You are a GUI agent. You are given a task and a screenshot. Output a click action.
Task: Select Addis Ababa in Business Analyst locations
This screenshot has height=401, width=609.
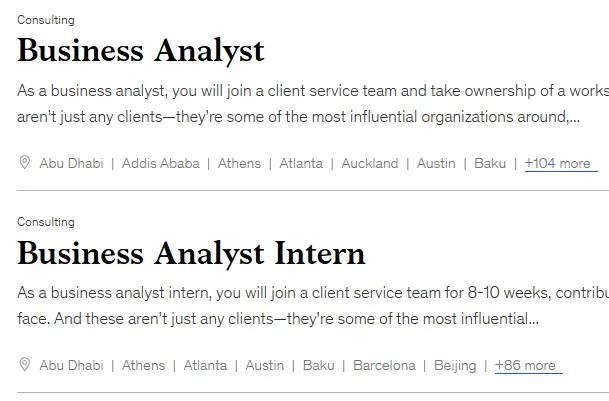tap(160, 164)
